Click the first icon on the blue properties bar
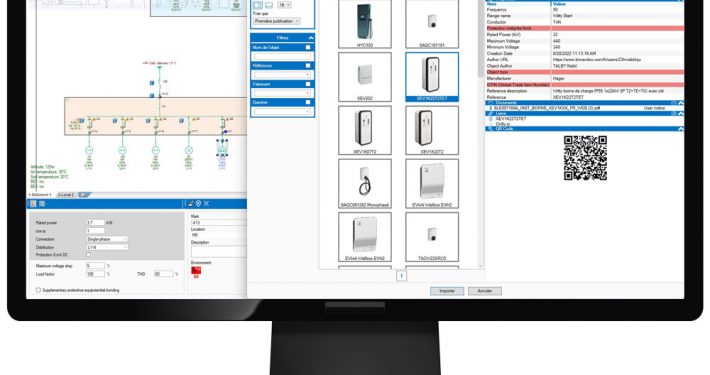The width and height of the screenshot is (710, 375). tap(33, 204)
